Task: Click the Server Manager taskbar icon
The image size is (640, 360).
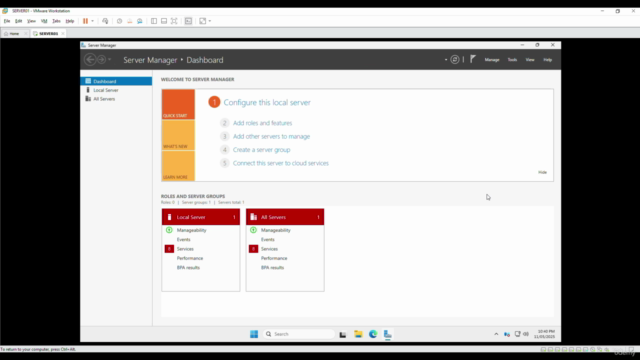Action: coord(388,334)
